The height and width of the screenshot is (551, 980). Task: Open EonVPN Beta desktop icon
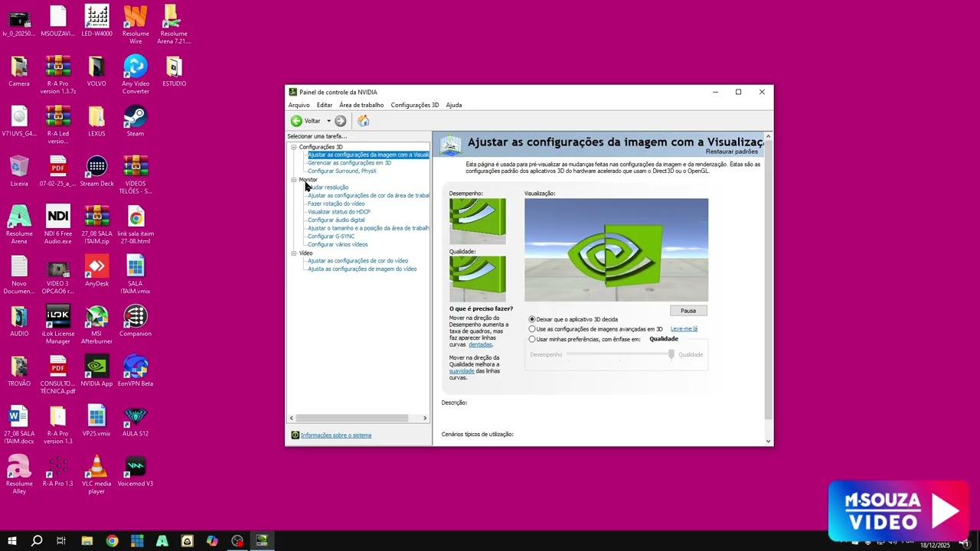coord(136,370)
